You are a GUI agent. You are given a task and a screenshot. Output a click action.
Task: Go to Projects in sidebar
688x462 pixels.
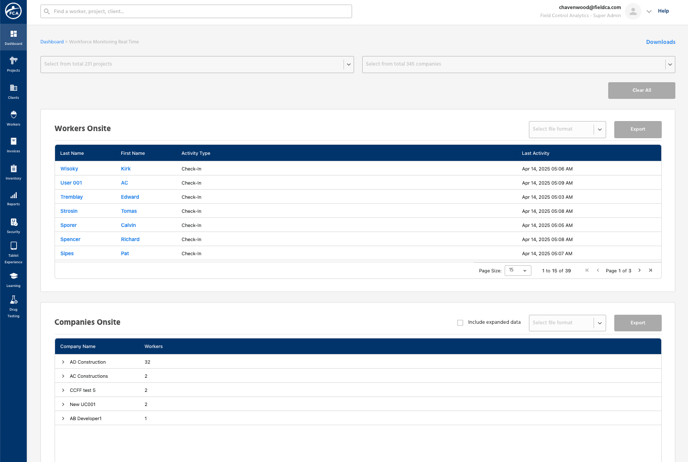13,64
